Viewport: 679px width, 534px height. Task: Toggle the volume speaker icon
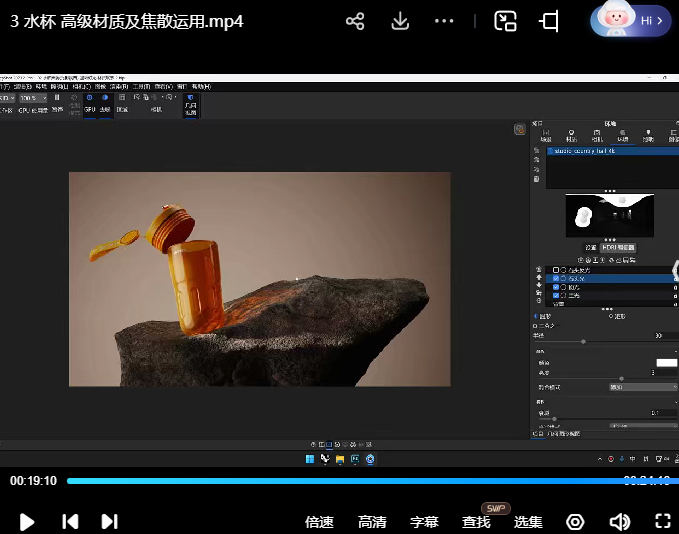click(x=620, y=521)
